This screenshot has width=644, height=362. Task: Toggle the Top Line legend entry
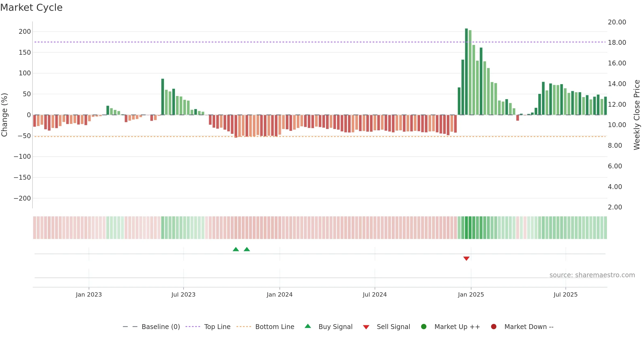point(208,327)
